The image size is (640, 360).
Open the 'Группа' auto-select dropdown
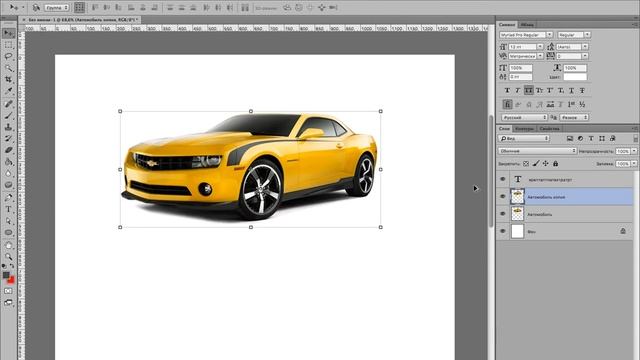[57, 7]
